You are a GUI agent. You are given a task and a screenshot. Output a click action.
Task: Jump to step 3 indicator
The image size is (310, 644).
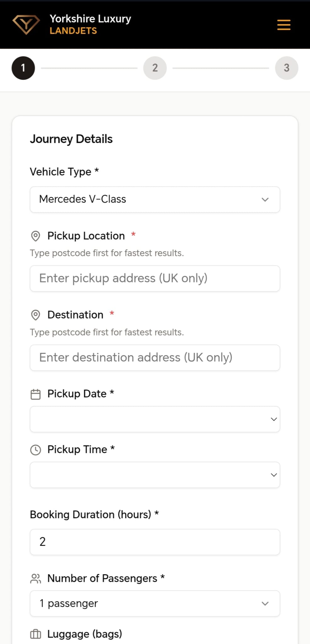point(286,68)
